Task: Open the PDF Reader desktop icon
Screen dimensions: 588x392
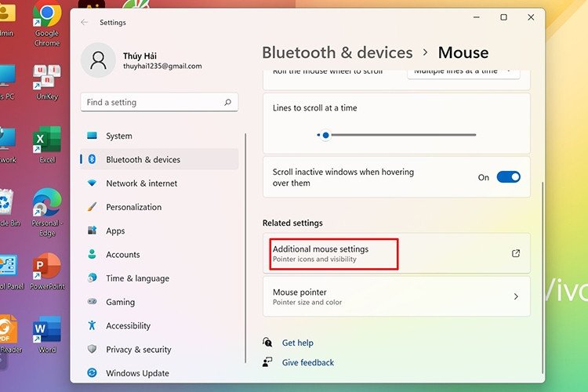Action: click(9, 334)
